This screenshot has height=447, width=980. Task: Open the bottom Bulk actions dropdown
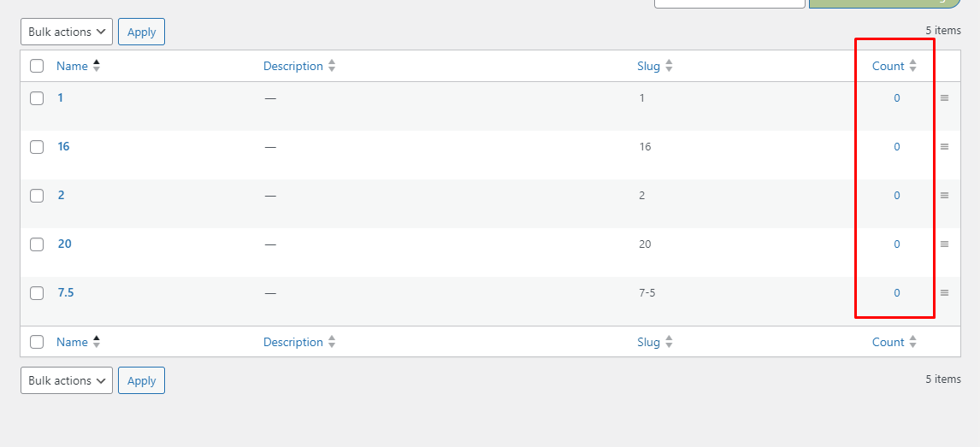(67, 380)
